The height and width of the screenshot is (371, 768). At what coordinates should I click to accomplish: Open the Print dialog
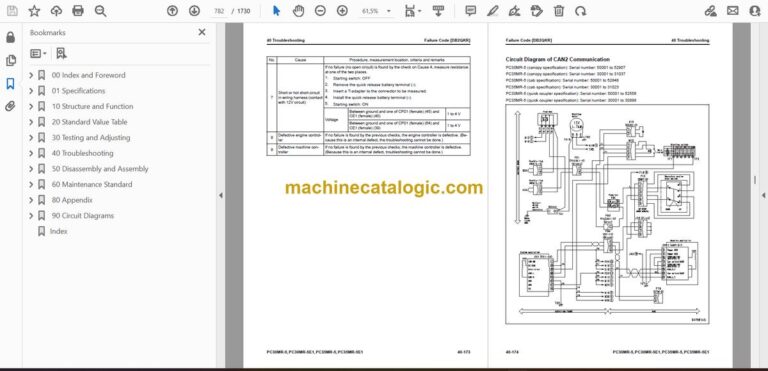click(x=78, y=11)
